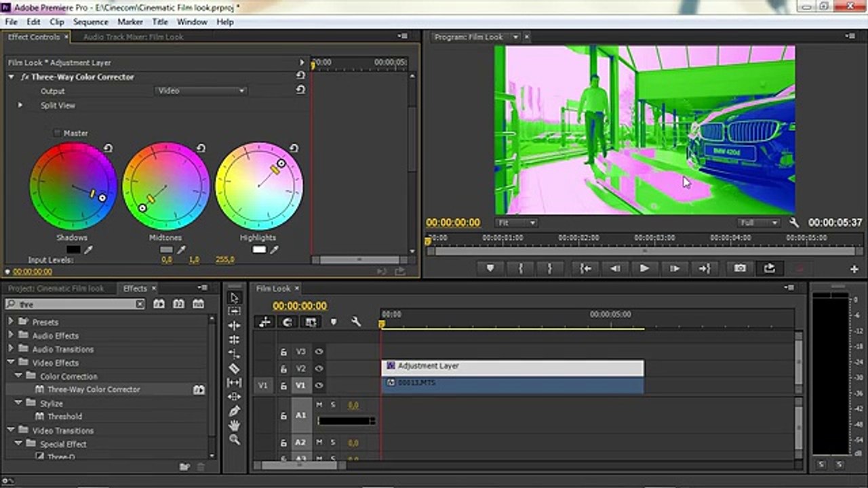Screen dimensions: 868x488
Task: Click the Mark Out button
Action: [x=549, y=268]
